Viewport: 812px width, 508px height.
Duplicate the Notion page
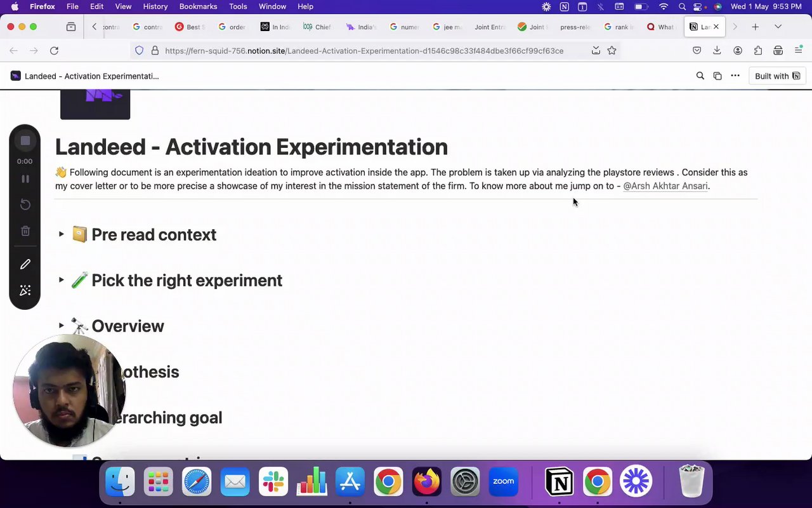tap(717, 76)
